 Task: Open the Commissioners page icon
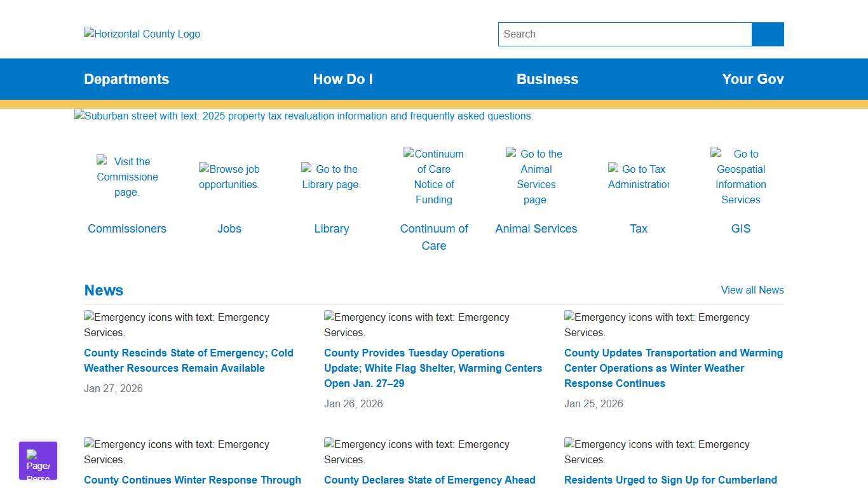pos(127,177)
